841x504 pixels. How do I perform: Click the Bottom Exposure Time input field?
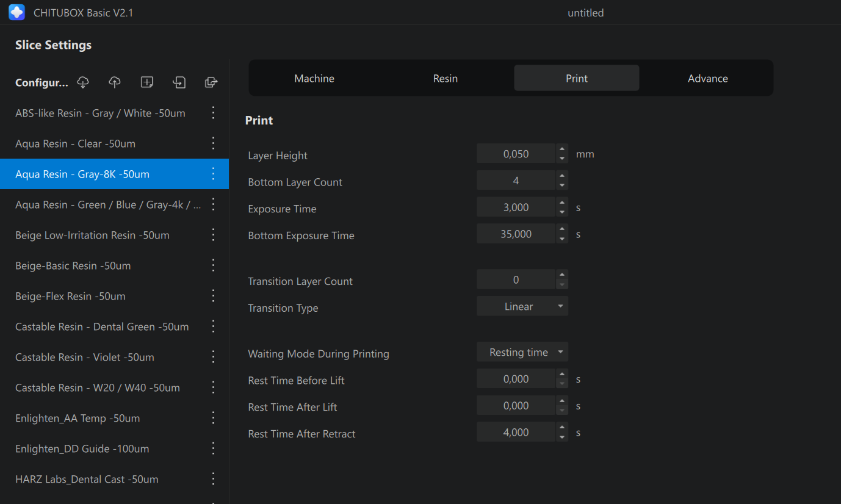click(516, 234)
